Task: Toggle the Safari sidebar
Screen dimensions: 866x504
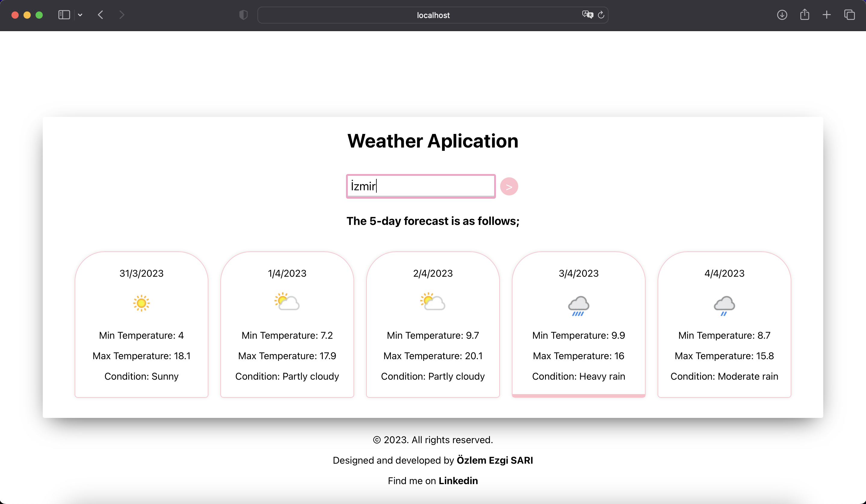Action: (64, 15)
